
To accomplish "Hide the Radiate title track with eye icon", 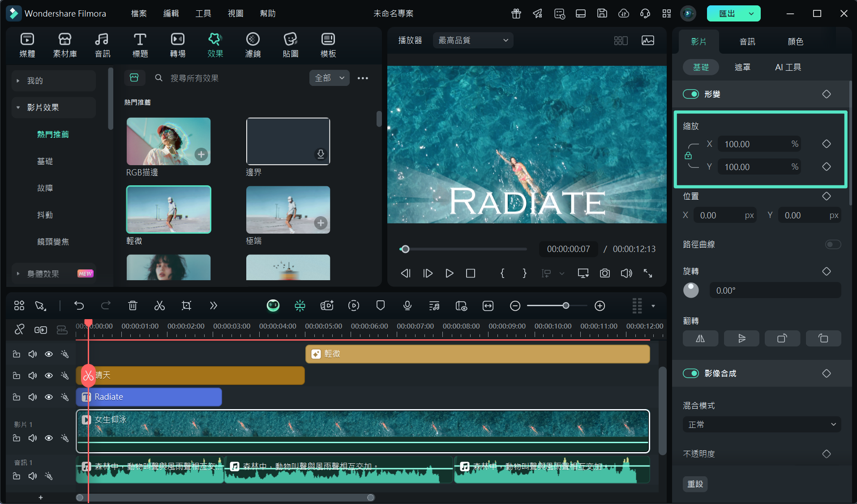I will coord(49,397).
